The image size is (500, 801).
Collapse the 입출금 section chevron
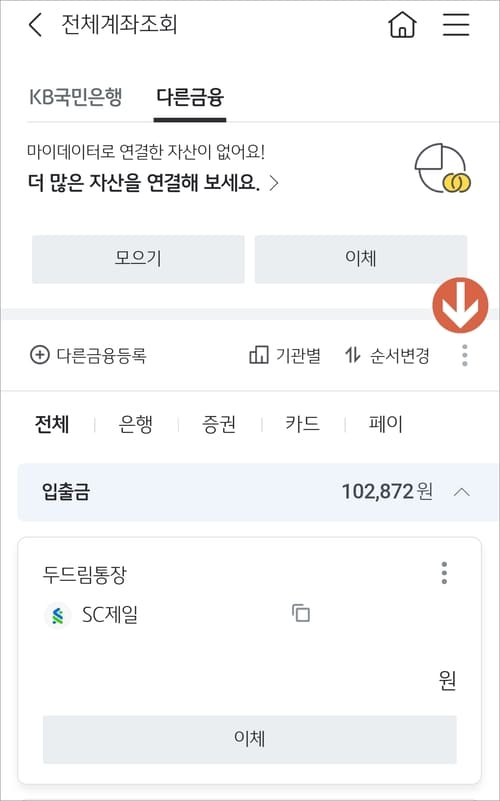(x=462, y=492)
